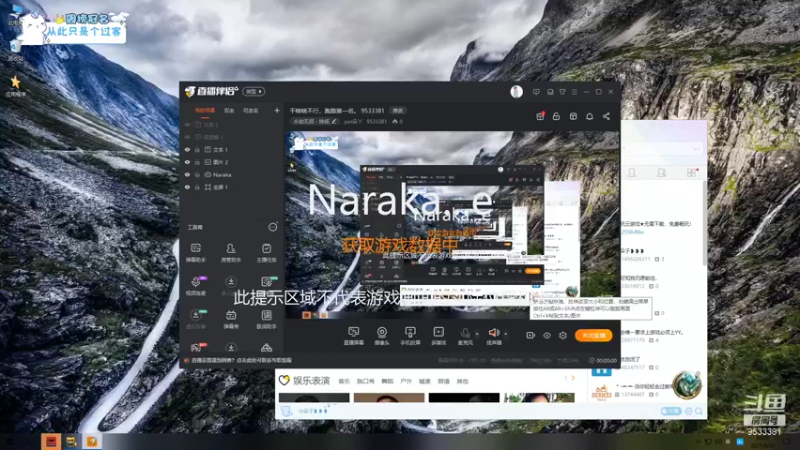Select 音乐 tab in 娱乐表演 section

point(344,381)
